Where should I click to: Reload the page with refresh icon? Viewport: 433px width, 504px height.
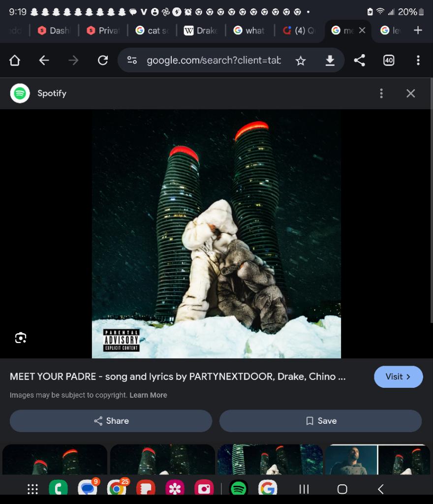tap(103, 60)
